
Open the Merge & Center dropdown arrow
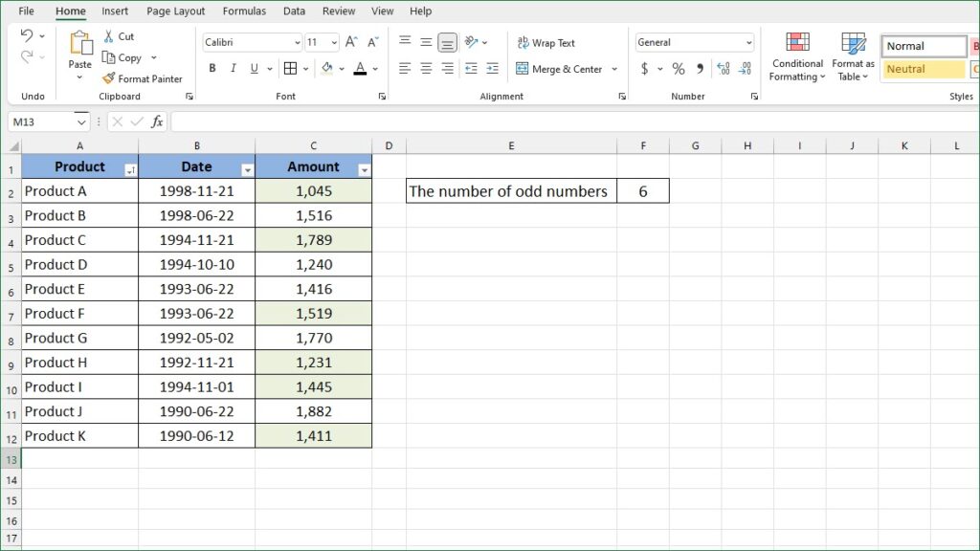click(x=614, y=68)
